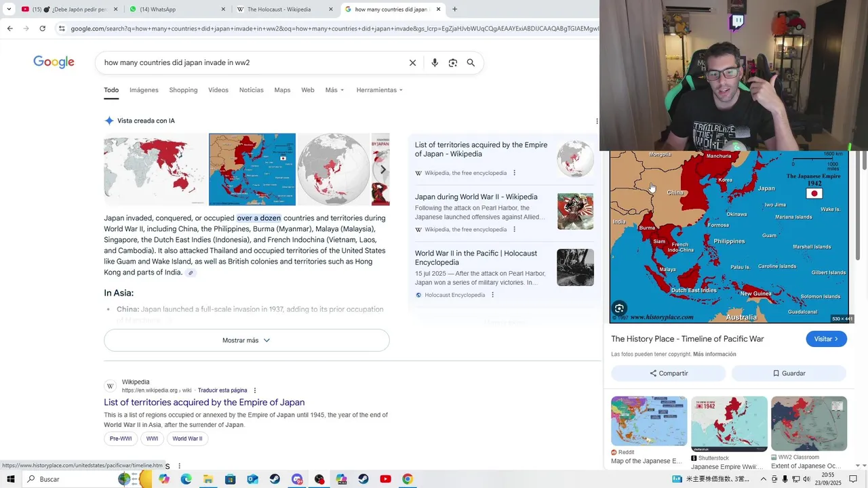This screenshot has width=868, height=488.
Task: Open the Windows Start menu
Action: pos(10,479)
